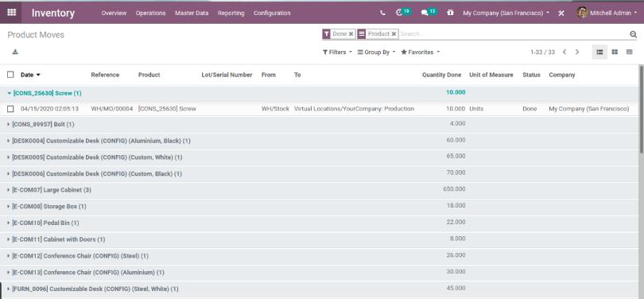Screen dimensions: 644x299
Task: Open the Configuration menu
Action: [272, 14]
